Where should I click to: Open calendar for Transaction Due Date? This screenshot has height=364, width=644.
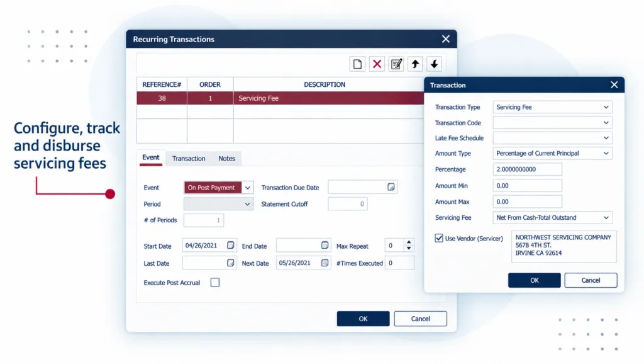391,187
